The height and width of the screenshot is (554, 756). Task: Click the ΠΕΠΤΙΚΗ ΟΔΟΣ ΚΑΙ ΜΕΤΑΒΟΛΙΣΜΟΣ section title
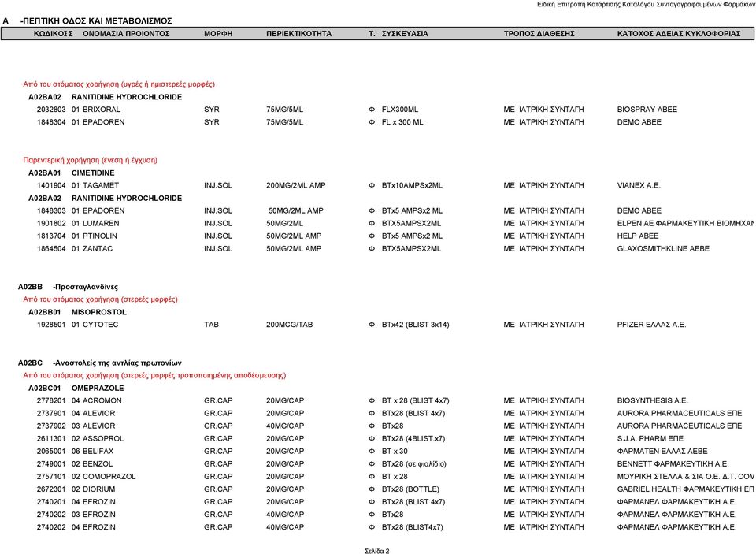click(x=96, y=21)
